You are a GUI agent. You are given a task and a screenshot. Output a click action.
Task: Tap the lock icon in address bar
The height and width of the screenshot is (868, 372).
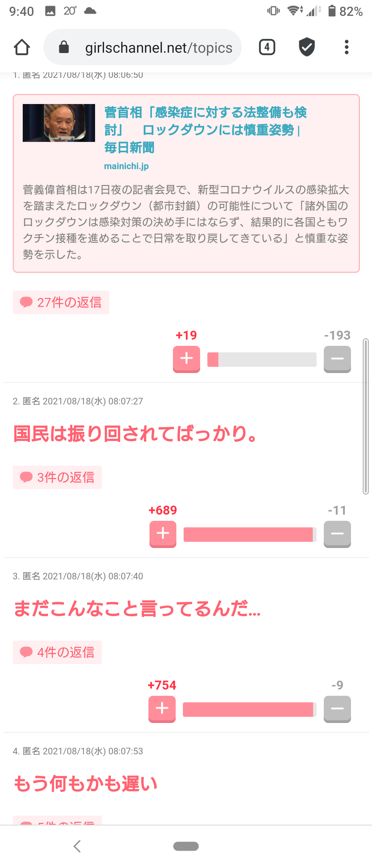[x=64, y=47]
